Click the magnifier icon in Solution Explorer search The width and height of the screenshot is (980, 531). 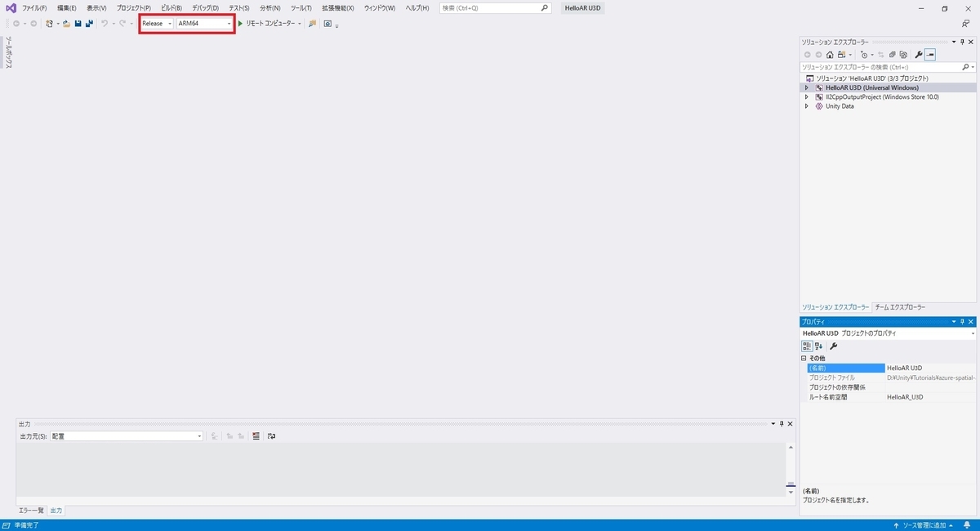tap(964, 67)
